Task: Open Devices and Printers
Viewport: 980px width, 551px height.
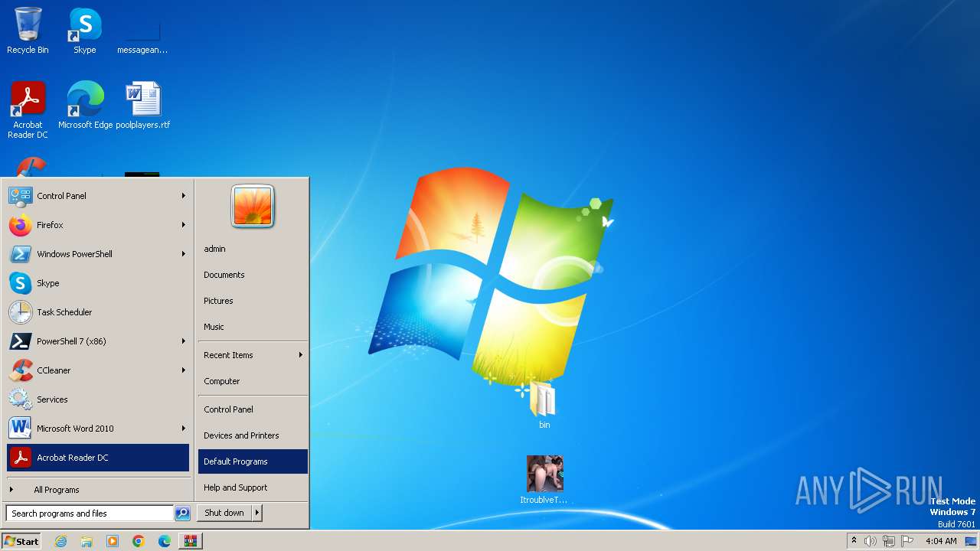Action: (253, 435)
